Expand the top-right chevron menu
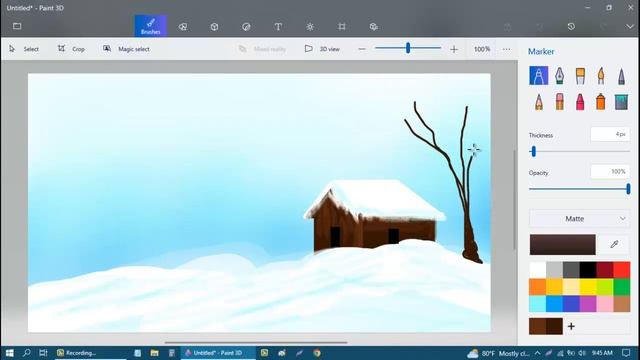 point(630,26)
